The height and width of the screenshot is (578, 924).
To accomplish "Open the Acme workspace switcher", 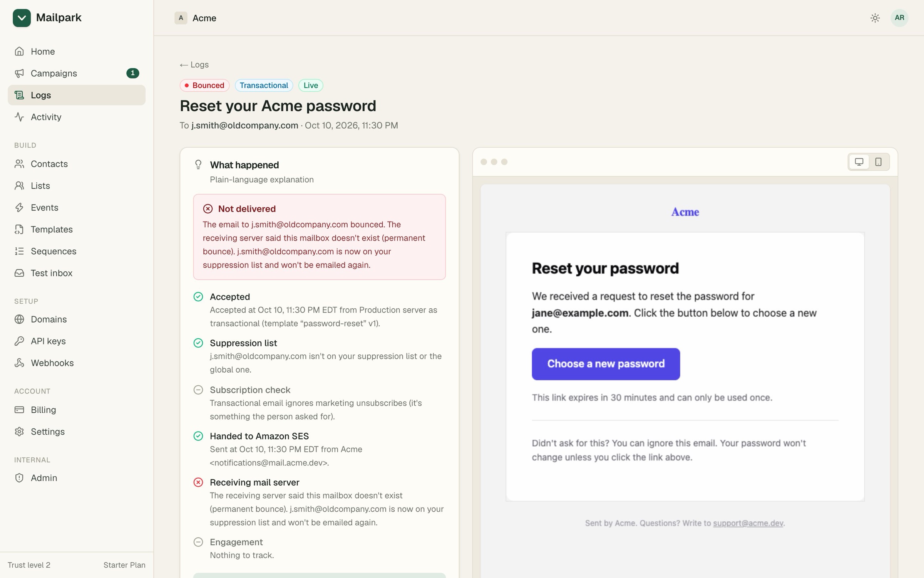I will (196, 18).
